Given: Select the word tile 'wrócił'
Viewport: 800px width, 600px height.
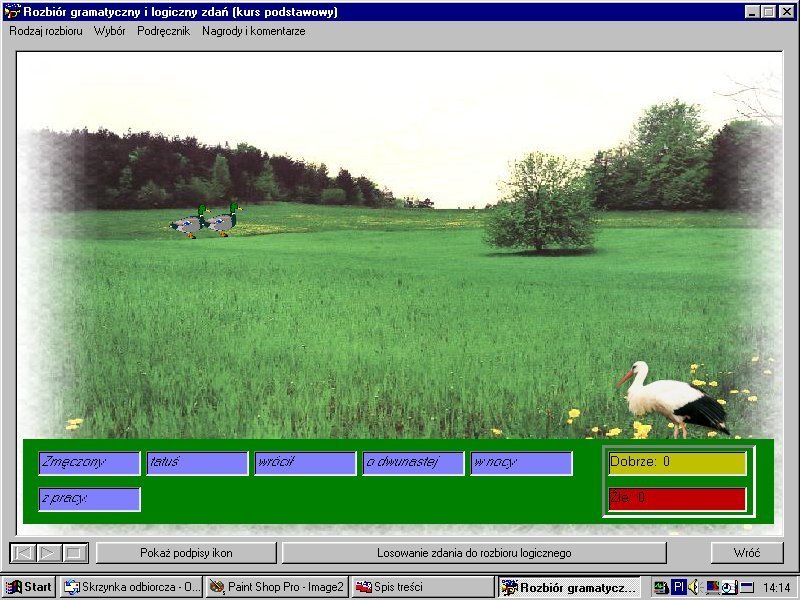Looking at the screenshot, I should [305, 463].
